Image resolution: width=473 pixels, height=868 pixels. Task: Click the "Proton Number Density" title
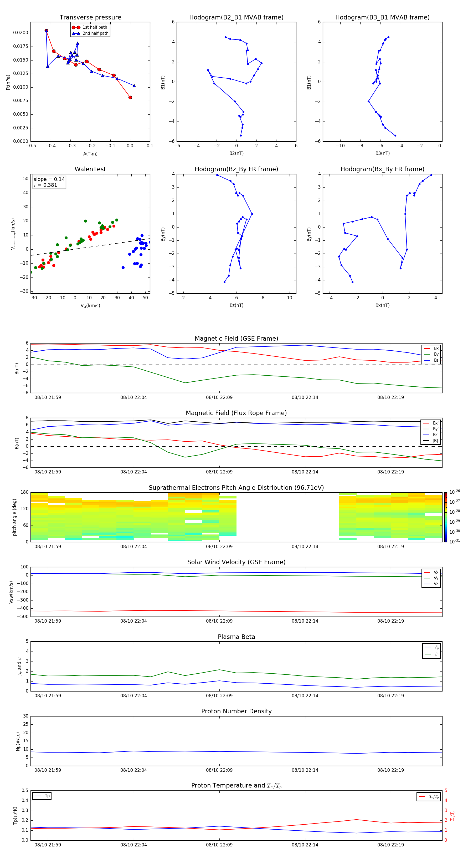(x=236, y=712)
